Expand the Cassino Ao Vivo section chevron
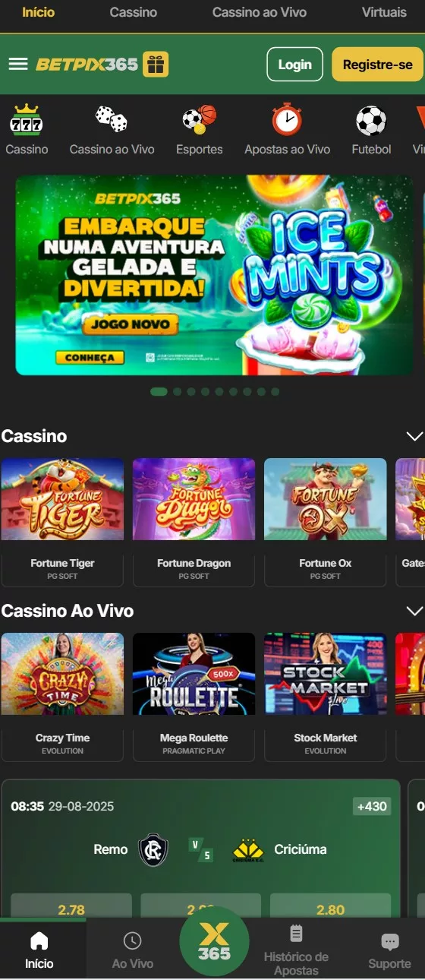The image size is (425, 980). pos(414,611)
